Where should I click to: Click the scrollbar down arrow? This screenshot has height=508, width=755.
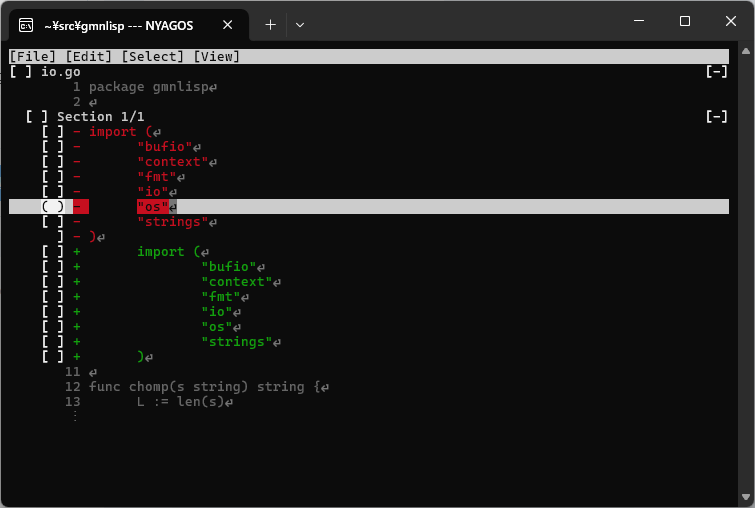(x=746, y=496)
